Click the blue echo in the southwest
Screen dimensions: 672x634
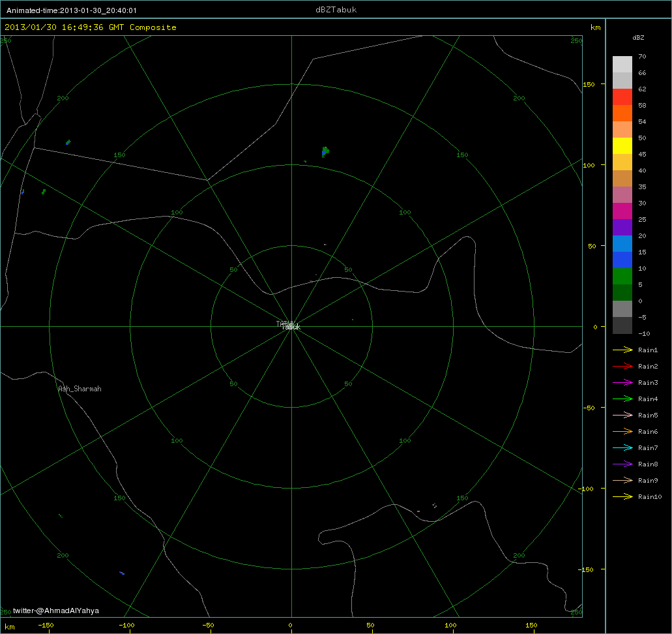click(122, 573)
